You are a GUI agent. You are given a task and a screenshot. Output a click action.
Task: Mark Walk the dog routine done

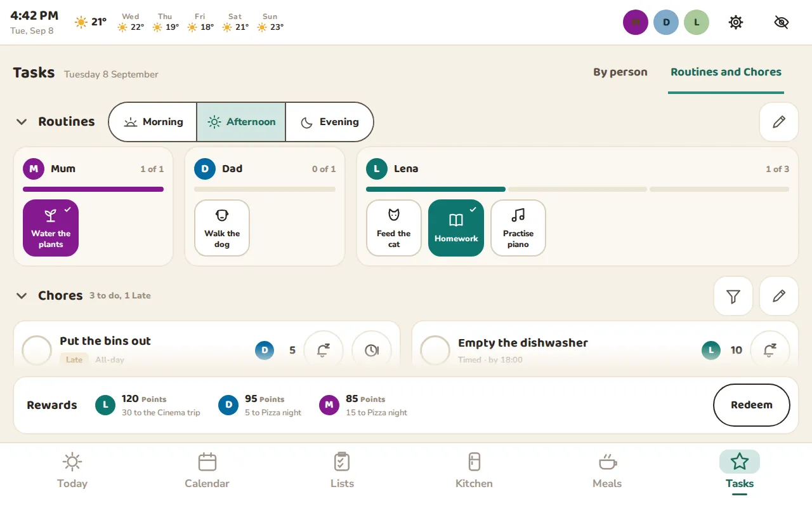222,228
